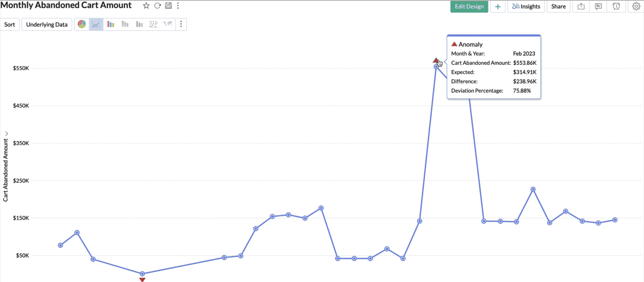Switch to pie chart view
The height and width of the screenshot is (282, 644).
(82, 24)
